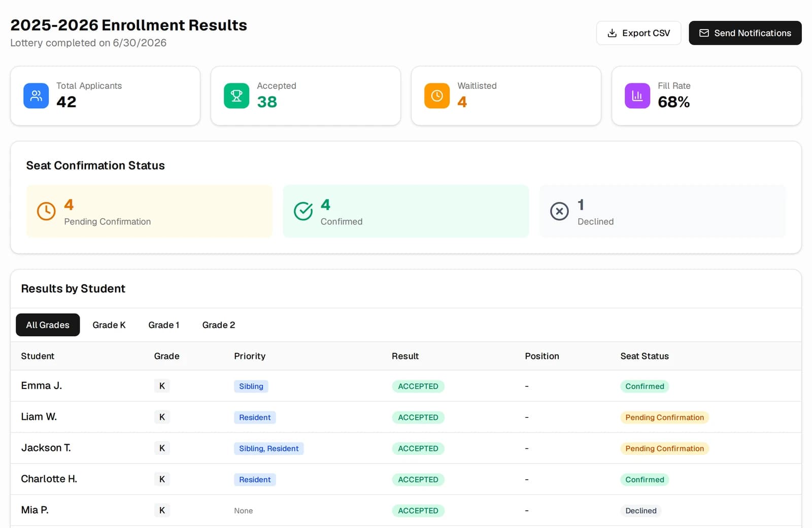Image resolution: width=812 pixels, height=528 pixels.
Task: Click the Pending Confirmation clock icon
Action: [x=46, y=211]
